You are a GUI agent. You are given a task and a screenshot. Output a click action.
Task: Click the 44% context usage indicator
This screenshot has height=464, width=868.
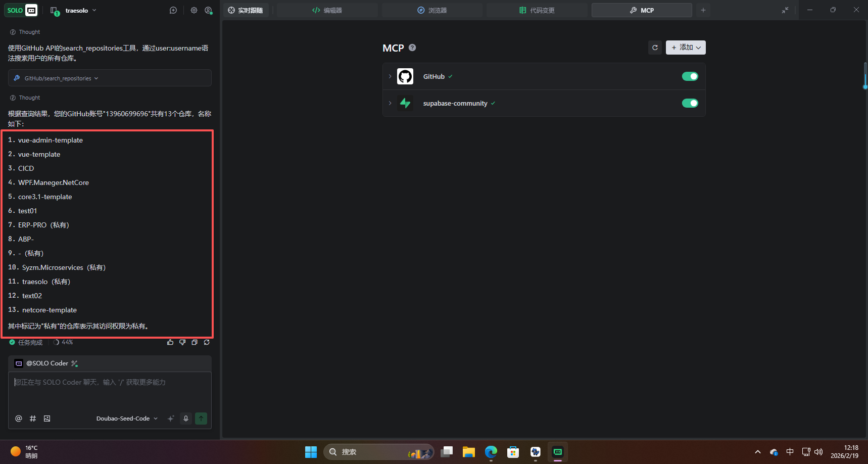63,342
